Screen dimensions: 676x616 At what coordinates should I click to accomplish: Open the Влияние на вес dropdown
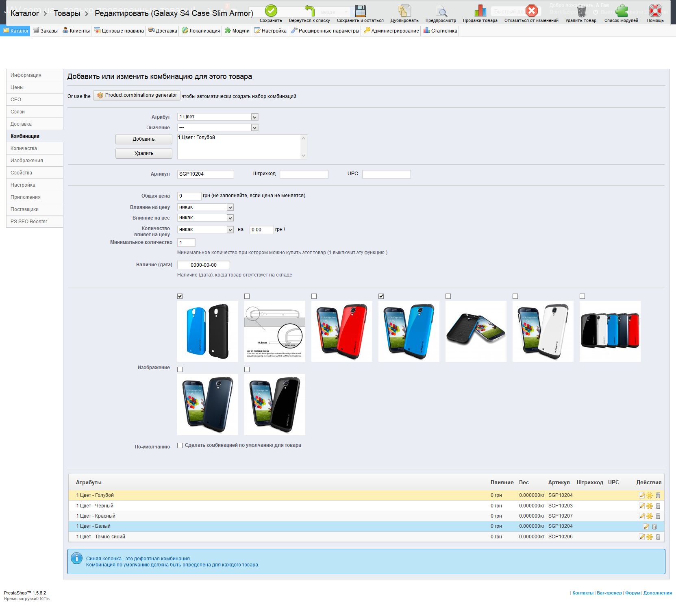click(x=206, y=218)
